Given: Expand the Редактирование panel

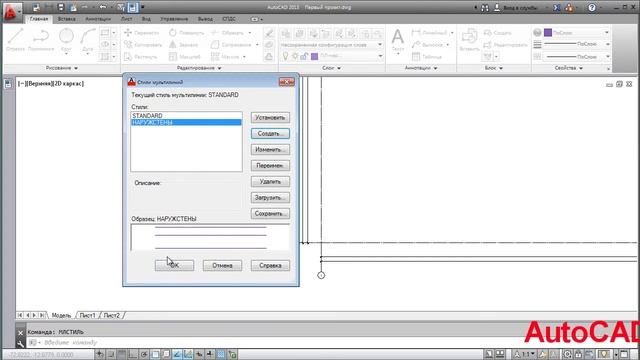Looking at the screenshot, I should click(199, 68).
